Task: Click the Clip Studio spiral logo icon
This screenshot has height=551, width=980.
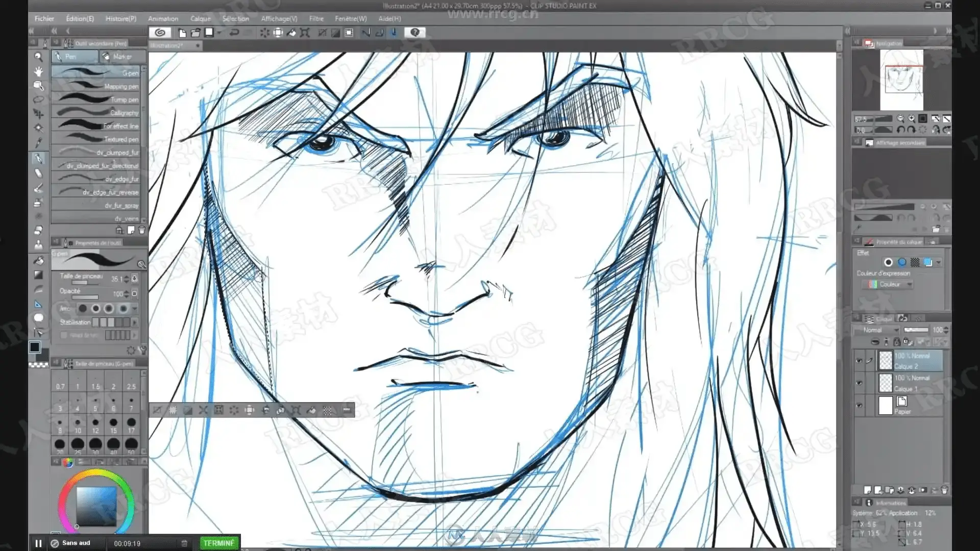Action: pyautogui.click(x=160, y=33)
